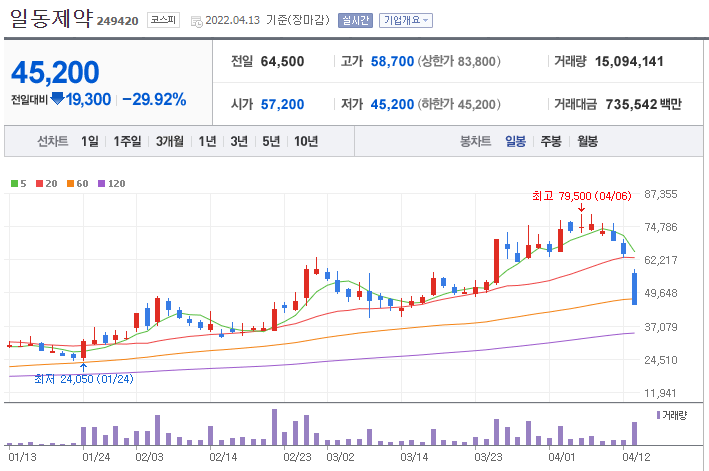Click the blue down arrow beside 19,300
Screen dimensions: 709x471
[x=57, y=99]
